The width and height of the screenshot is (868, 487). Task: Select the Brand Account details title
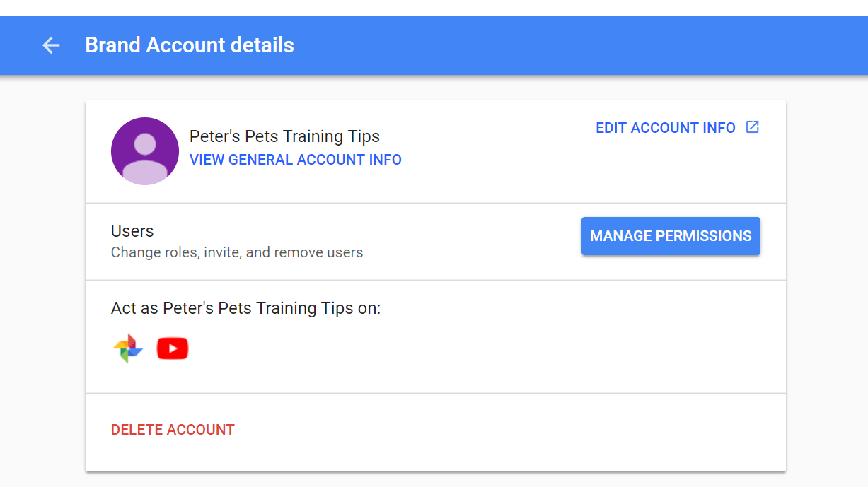pos(189,45)
